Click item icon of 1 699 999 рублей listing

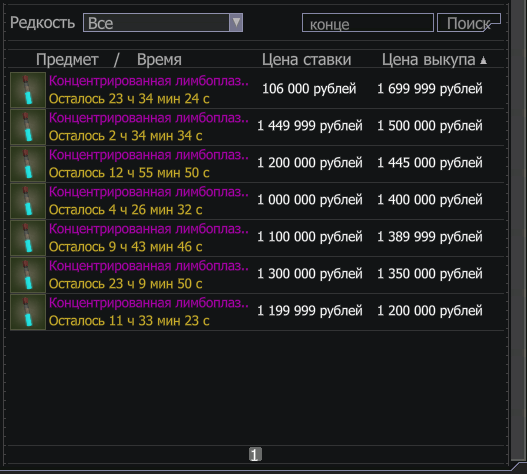click(28, 90)
